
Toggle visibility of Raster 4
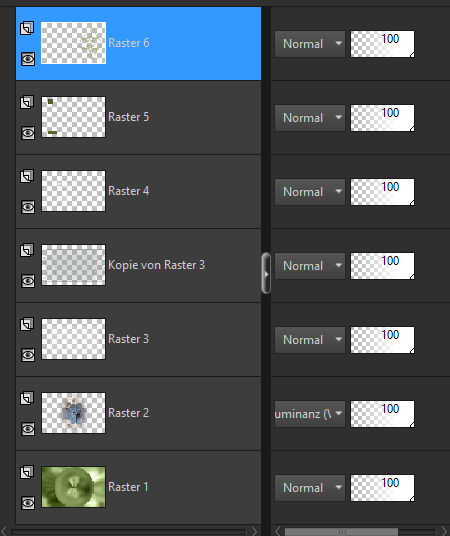pos(28,207)
